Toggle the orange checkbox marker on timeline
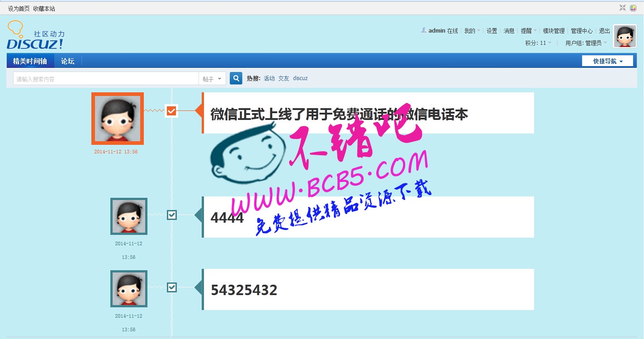 pos(171,111)
